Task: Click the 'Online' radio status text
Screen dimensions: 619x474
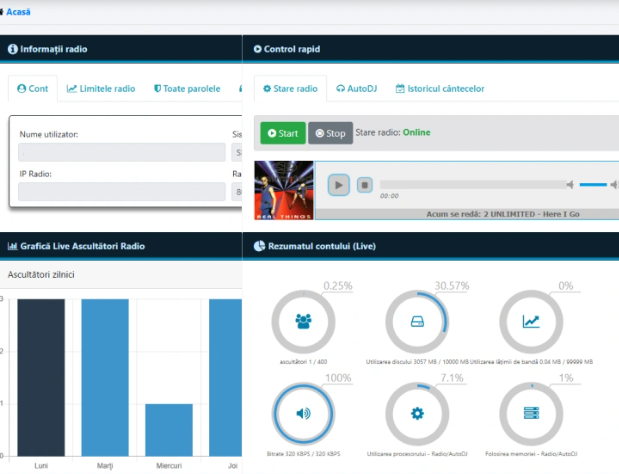Action: coord(416,133)
